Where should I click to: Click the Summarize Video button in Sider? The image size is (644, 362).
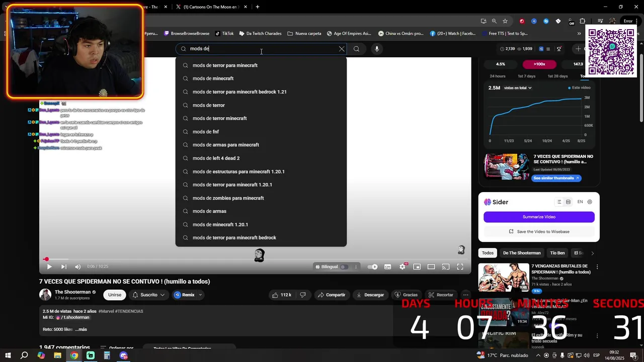(539, 217)
